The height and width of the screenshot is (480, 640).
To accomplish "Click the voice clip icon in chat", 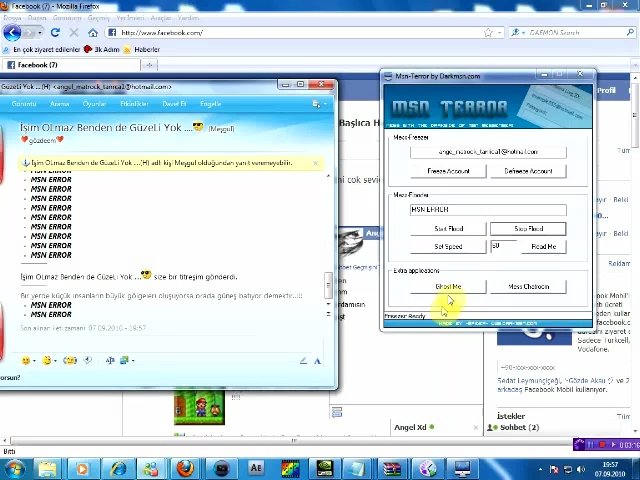I will click(x=88, y=360).
